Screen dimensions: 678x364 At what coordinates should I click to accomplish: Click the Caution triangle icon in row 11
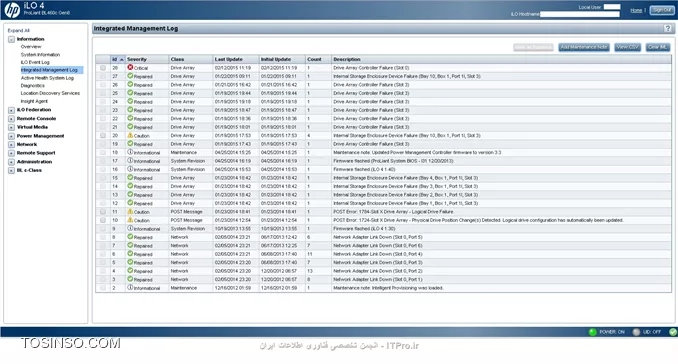(x=130, y=211)
